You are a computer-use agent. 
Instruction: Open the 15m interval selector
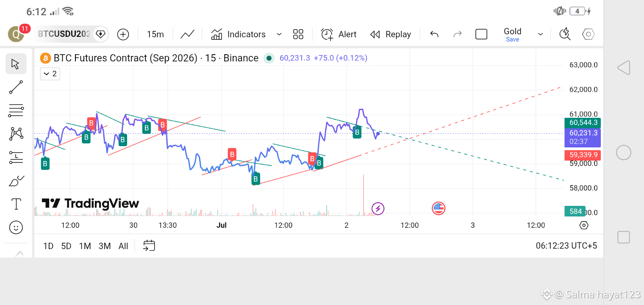tap(155, 34)
